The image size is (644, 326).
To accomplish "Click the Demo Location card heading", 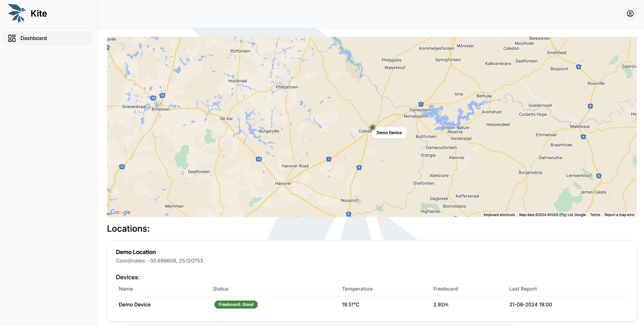I will click(136, 252).
